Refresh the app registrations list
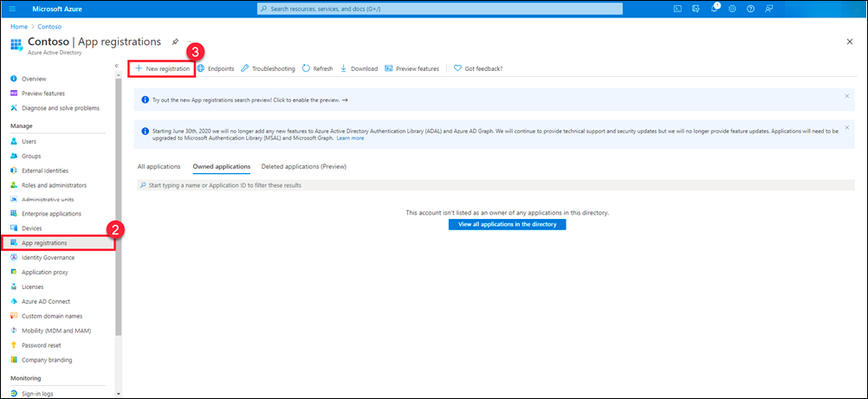The image size is (868, 399). pyautogui.click(x=317, y=68)
